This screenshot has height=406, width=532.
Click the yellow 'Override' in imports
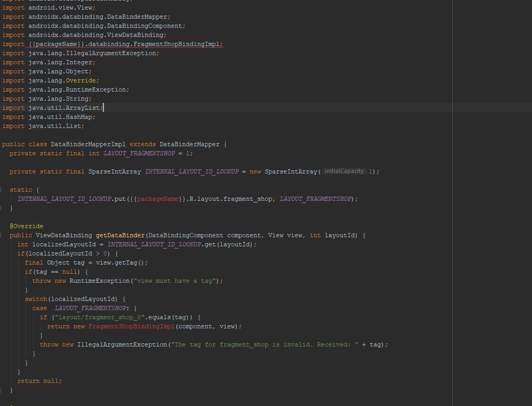[x=80, y=80]
